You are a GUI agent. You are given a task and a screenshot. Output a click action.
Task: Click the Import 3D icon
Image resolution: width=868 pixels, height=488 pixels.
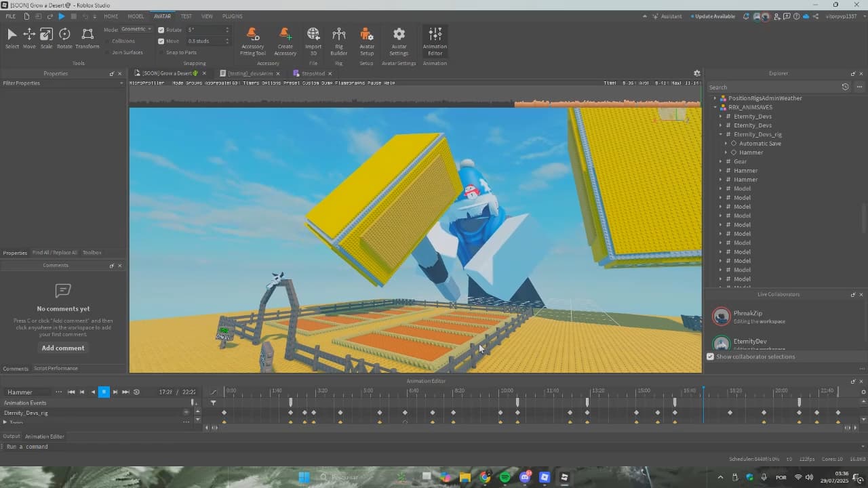tap(313, 41)
